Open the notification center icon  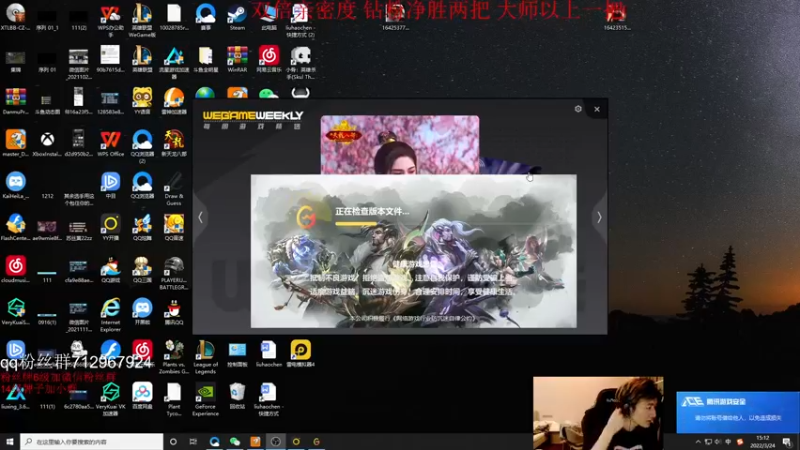click(788, 442)
